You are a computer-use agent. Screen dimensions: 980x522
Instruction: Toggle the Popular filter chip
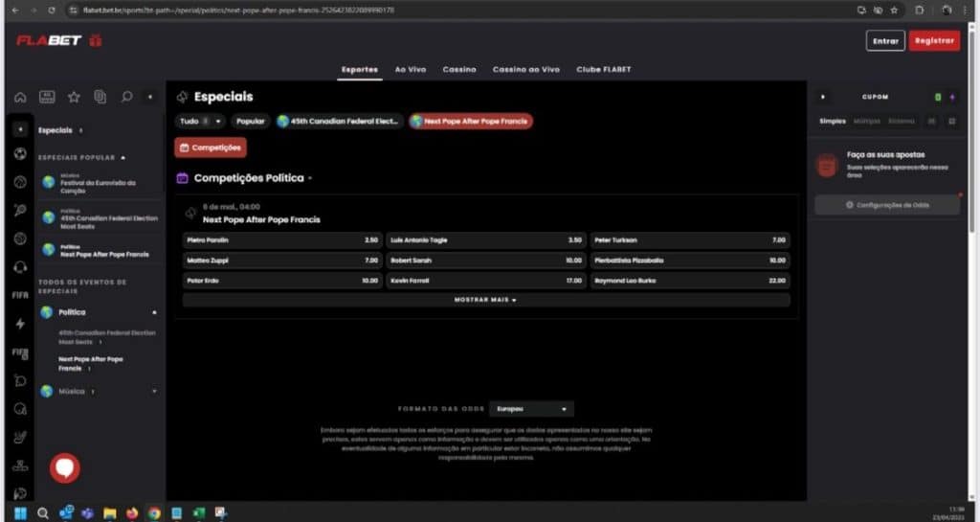click(250, 122)
